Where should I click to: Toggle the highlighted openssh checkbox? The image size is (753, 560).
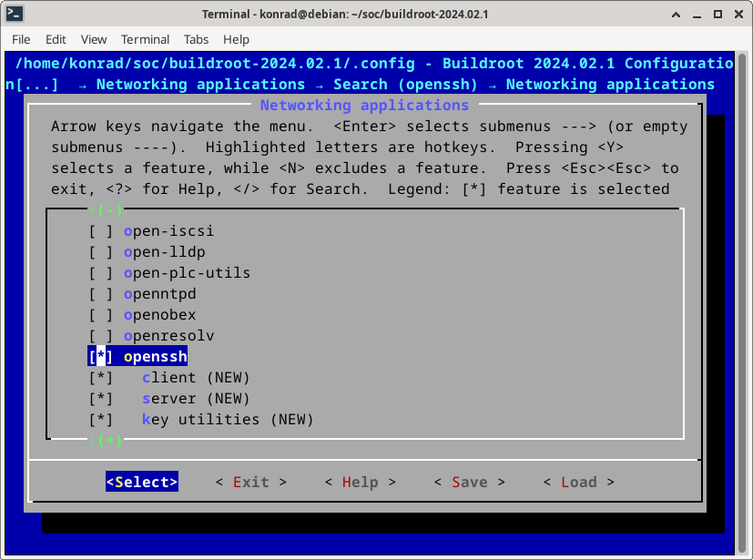101,357
